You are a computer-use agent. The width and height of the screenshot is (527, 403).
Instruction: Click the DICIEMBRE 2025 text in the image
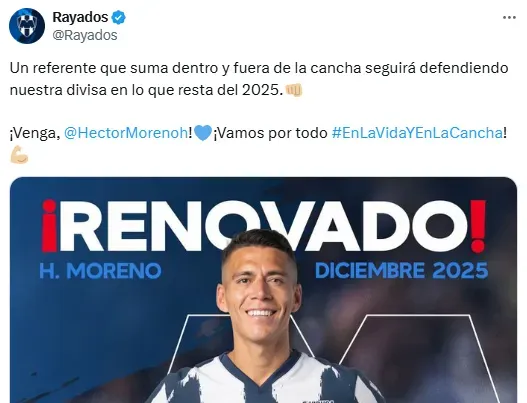402,271
